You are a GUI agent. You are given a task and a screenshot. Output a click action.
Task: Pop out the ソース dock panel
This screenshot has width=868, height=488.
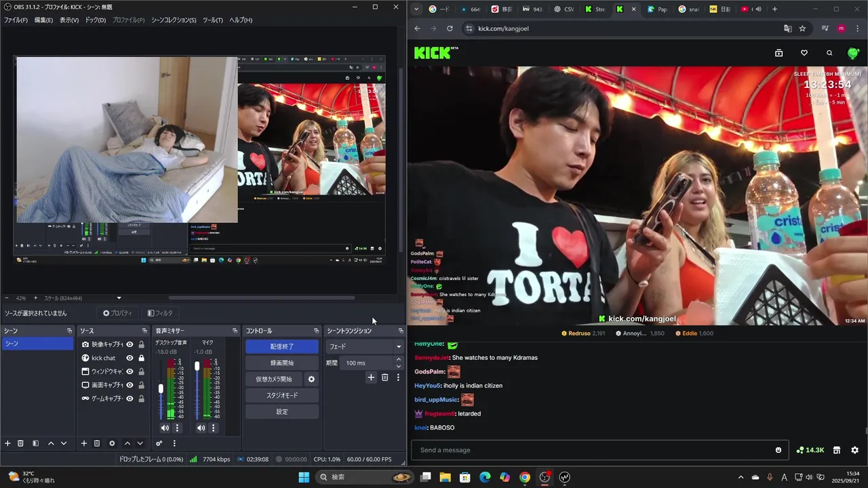pyautogui.click(x=144, y=331)
